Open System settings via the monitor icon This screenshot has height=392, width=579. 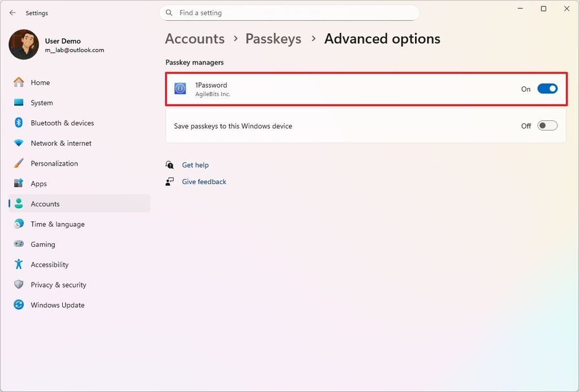pos(19,103)
